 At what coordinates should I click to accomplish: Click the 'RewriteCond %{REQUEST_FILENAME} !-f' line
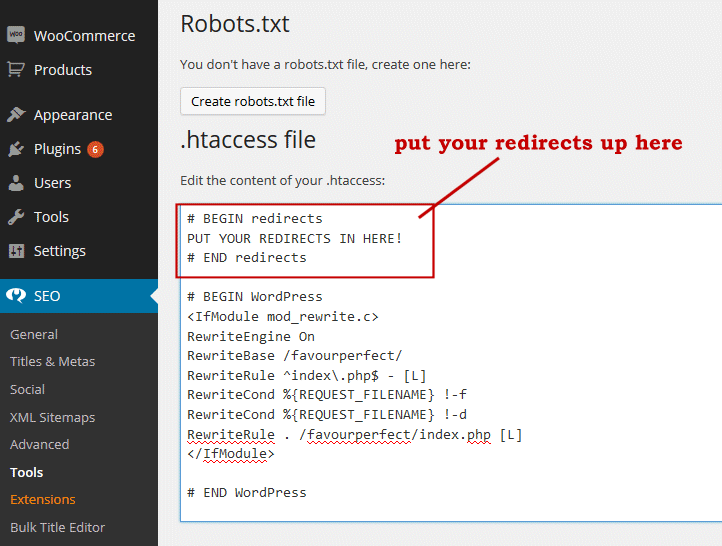tap(327, 395)
